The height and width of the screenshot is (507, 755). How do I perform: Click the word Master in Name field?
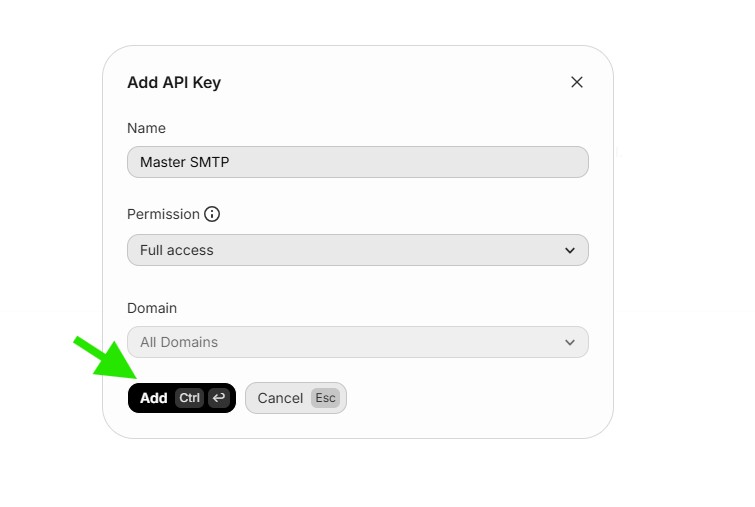[x=163, y=162]
